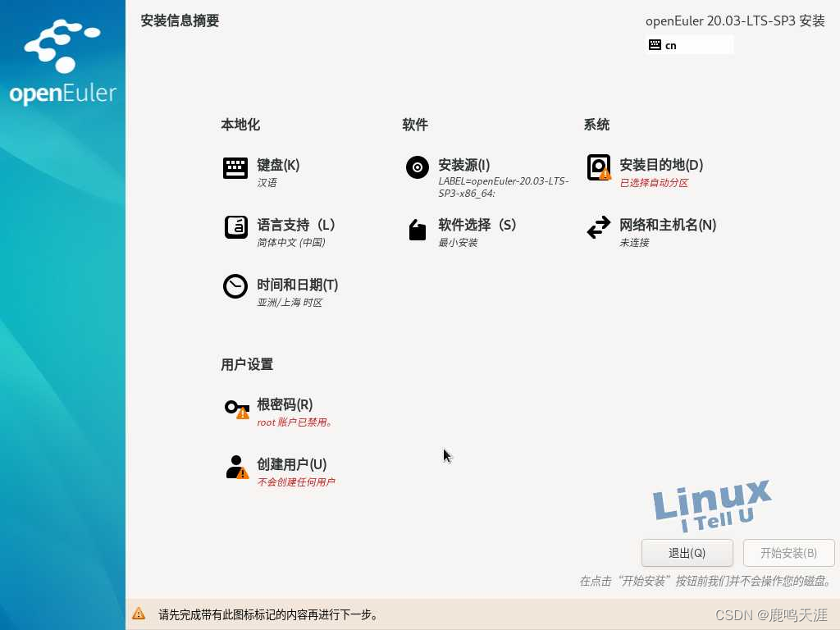Image resolution: width=840 pixels, height=630 pixels.
Task: Click the clock icon for 时间和日期
Action: pos(235,286)
